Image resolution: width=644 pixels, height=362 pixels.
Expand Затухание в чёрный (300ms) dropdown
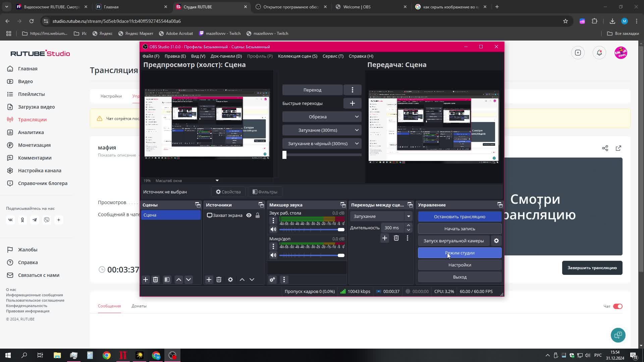click(x=357, y=143)
